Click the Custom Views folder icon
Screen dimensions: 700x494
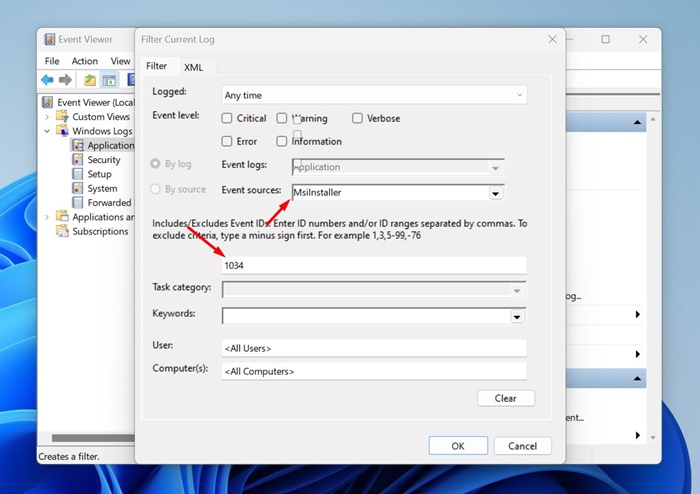(x=62, y=116)
